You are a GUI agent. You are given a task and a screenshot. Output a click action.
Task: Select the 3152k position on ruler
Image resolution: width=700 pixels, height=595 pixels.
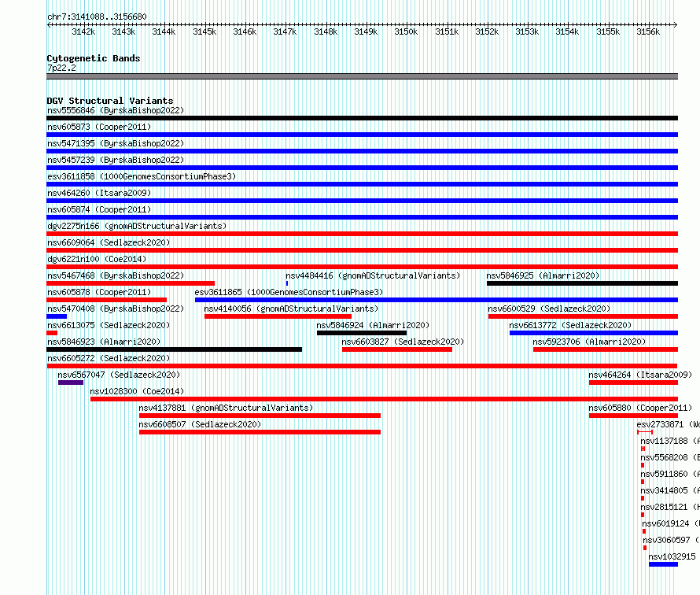pos(487,31)
